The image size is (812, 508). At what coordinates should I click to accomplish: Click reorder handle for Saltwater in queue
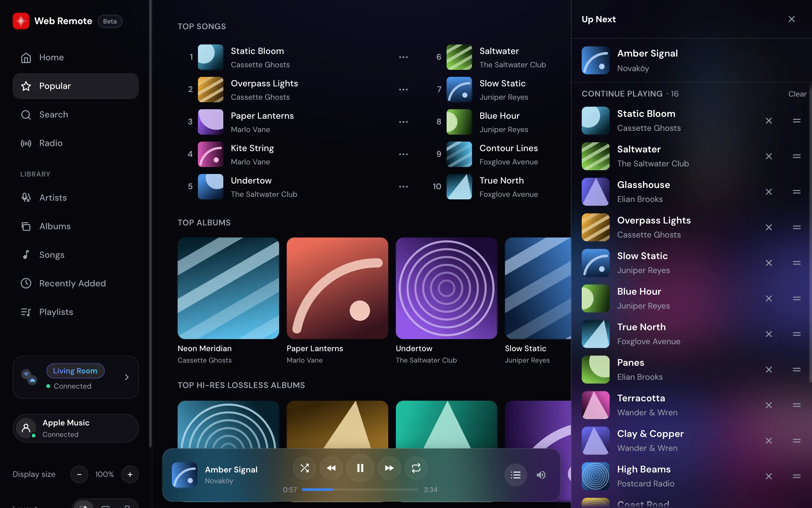click(x=796, y=156)
